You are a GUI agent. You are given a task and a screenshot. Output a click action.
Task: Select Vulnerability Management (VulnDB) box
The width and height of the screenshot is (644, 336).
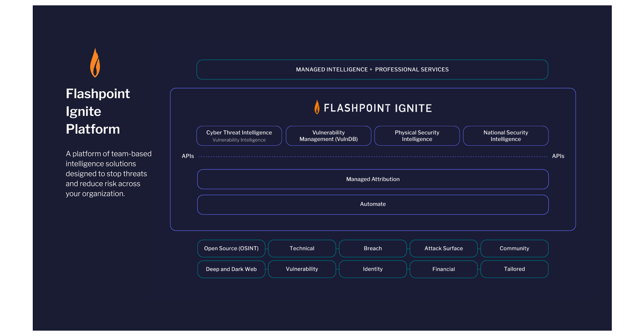328,136
